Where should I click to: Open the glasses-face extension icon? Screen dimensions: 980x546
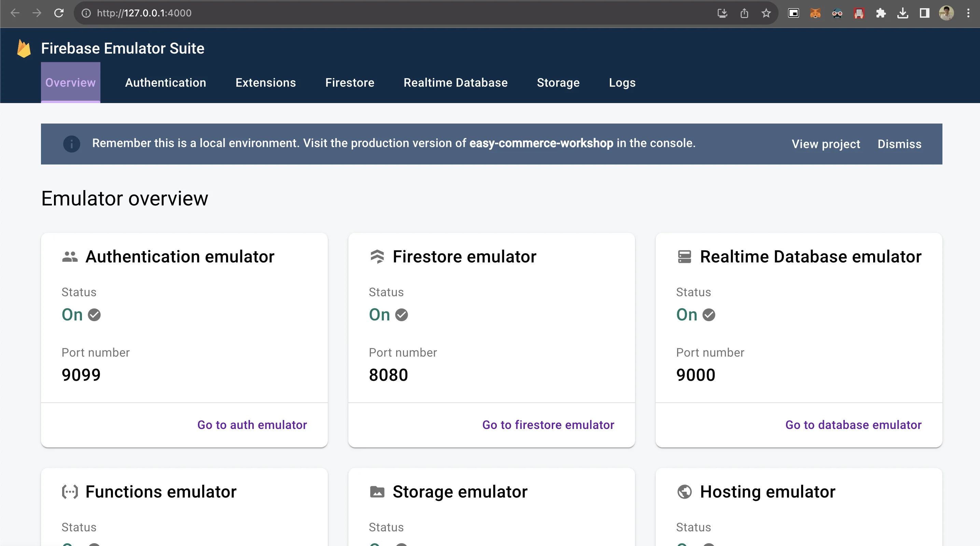tap(837, 13)
